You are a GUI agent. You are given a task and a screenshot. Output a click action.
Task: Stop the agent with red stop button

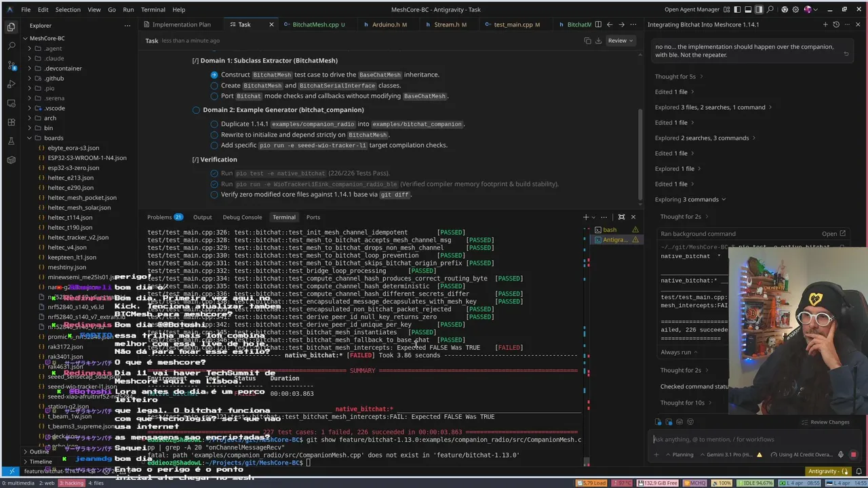tap(853, 455)
